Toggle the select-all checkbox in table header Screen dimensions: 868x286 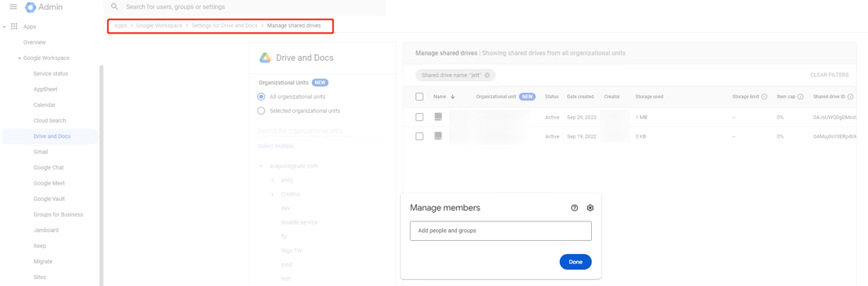[420, 97]
